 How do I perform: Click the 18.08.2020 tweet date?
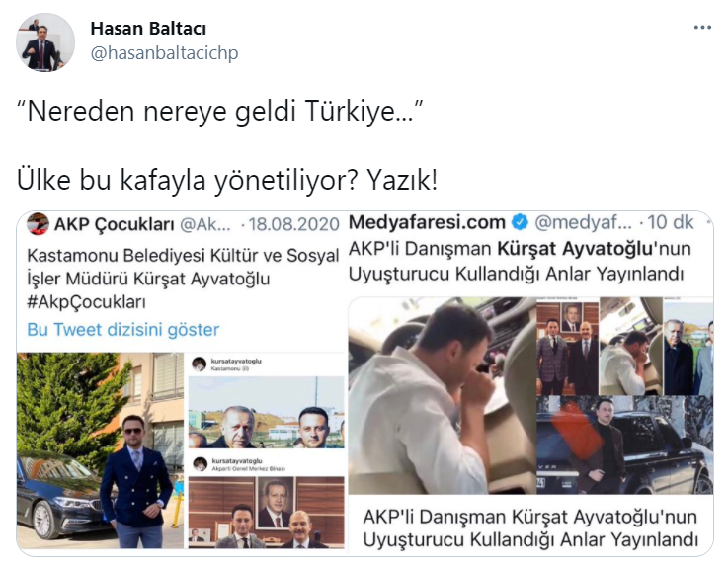coord(294,225)
